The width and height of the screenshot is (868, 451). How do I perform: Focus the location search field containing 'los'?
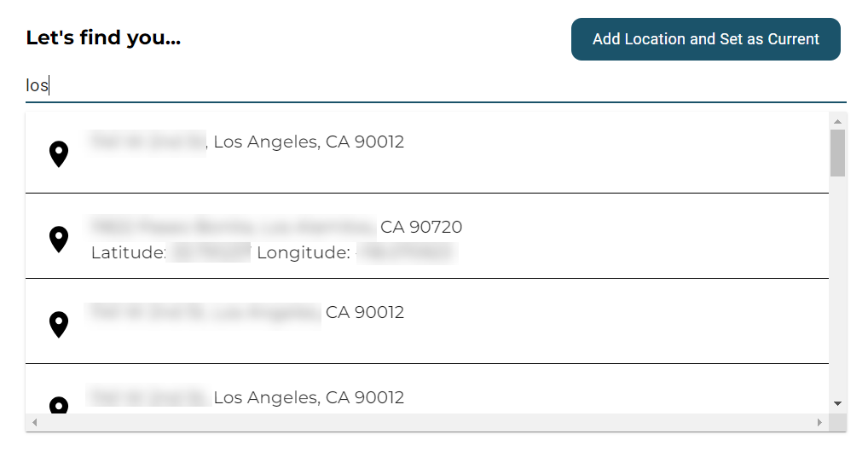pos(436,86)
